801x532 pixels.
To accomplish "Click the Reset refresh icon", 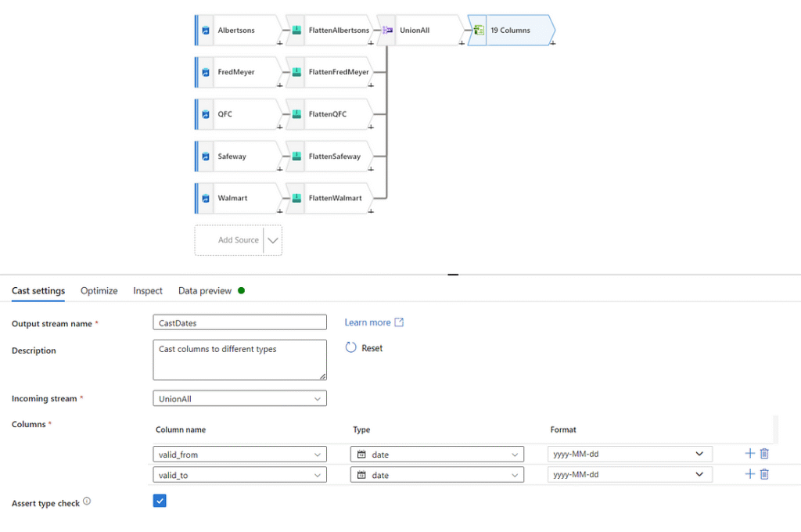I will coord(350,347).
